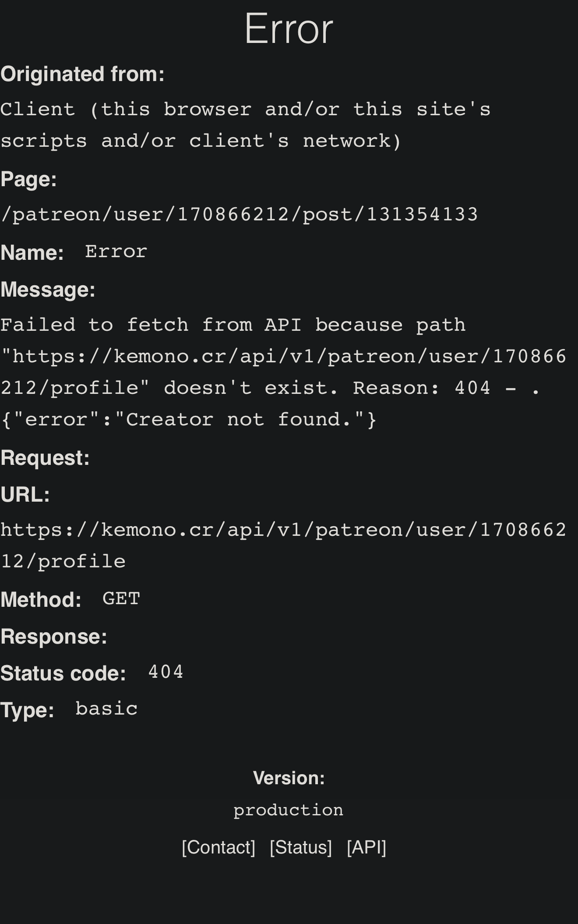578x924 pixels.
Task: Click the 'Version:' label in footer
Action: click(x=289, y=778)
